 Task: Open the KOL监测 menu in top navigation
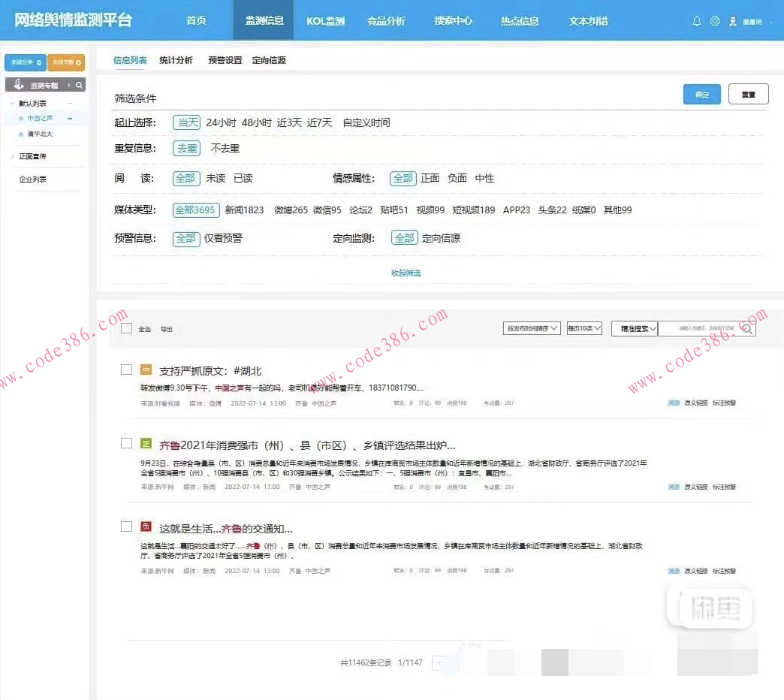325,21
